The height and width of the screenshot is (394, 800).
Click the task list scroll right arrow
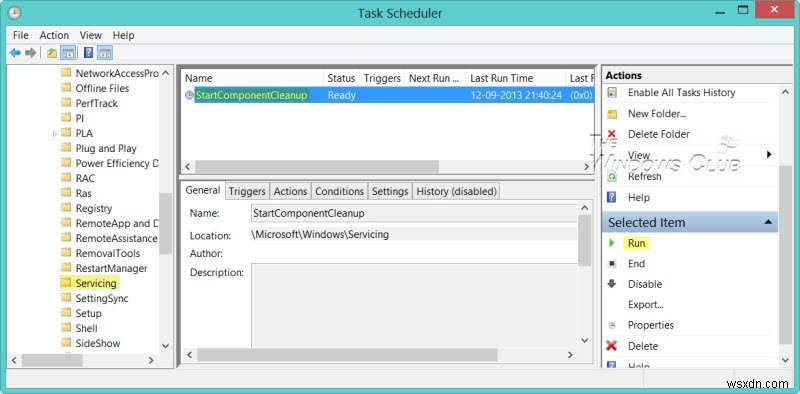tap(586, 167)
